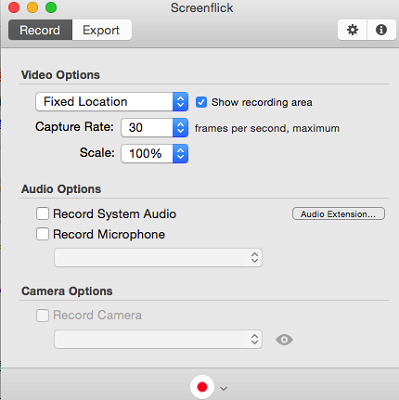Open the microphone source dropdown
Screen dimensions: 399x400
click(158, 258)
